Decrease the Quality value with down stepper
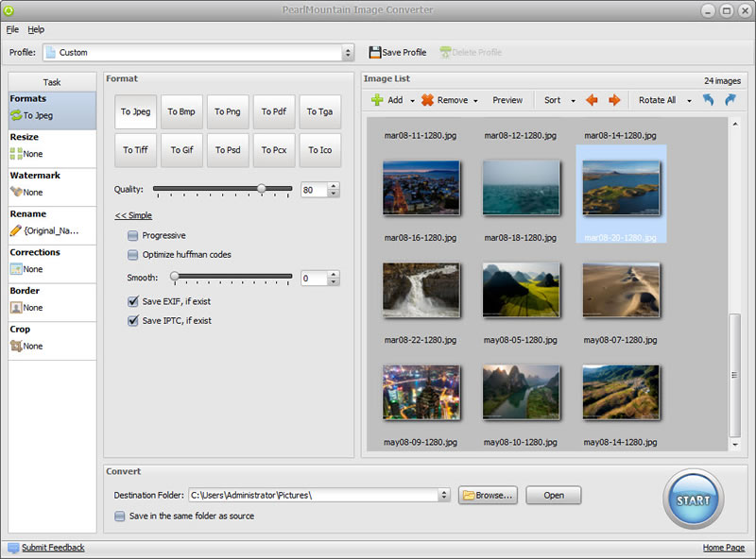Image resolution: width=756 pixels, height=559 pixels. click(x=334, y=194)
